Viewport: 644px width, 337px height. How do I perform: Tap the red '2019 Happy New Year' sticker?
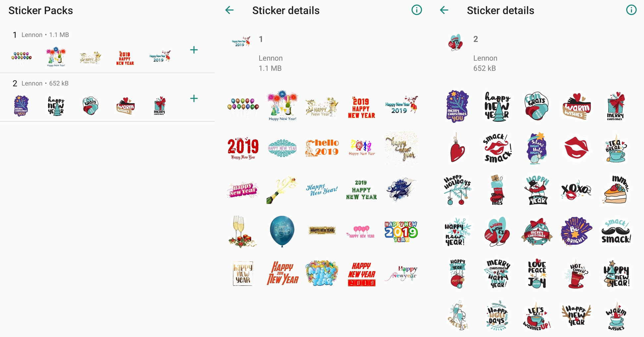coord(361,107)
